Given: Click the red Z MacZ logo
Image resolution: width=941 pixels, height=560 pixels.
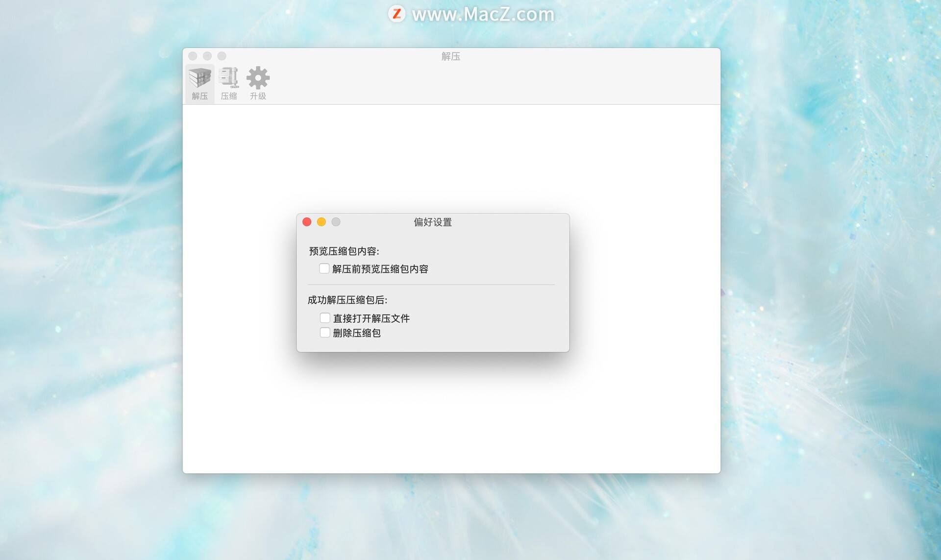Looking at the screenshot, I should coord(396,14).
